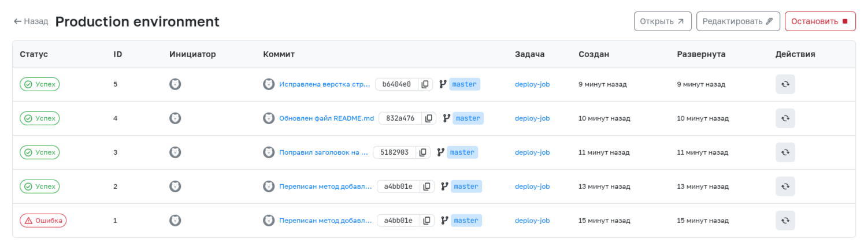This screenshot has height=246, width=868.
Task: Open deploy-job link in row ID 1
Action: (532, 221)
